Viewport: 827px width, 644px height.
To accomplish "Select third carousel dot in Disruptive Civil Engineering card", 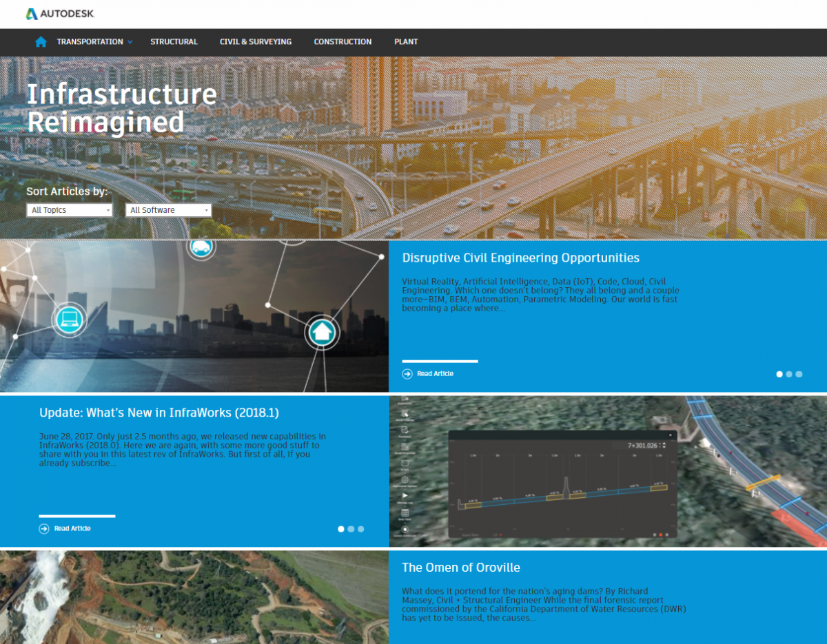I will click(799, 374).
